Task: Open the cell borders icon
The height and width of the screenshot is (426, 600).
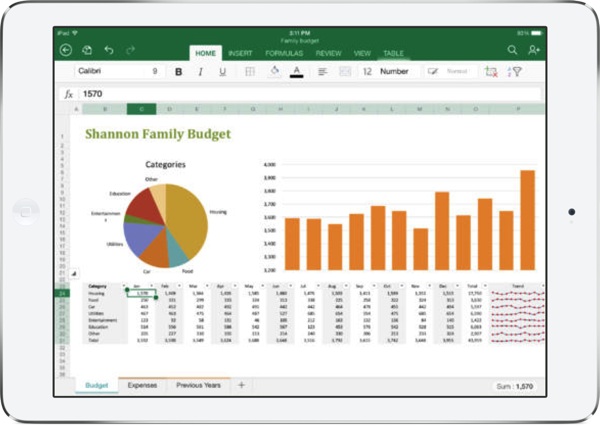Action: click(250, 72)
